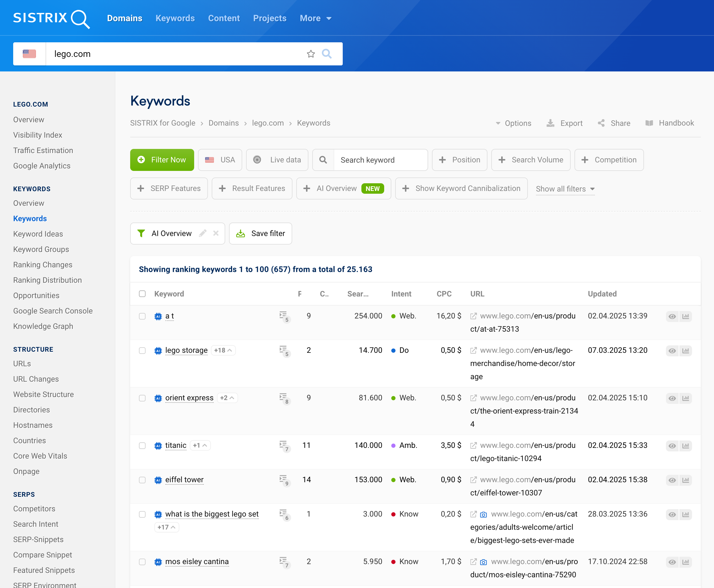The image size is (714, 588).
Task: Expand the More menu in top navigation
Action: point(315,18)
